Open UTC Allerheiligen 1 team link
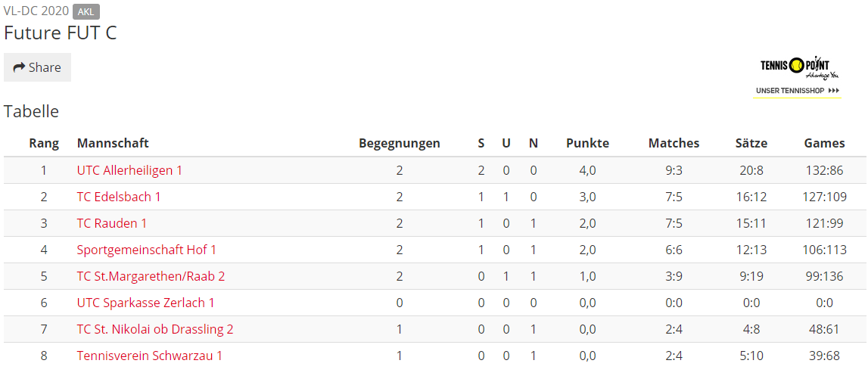The image size is (868, 379). (x=129, y=170)
